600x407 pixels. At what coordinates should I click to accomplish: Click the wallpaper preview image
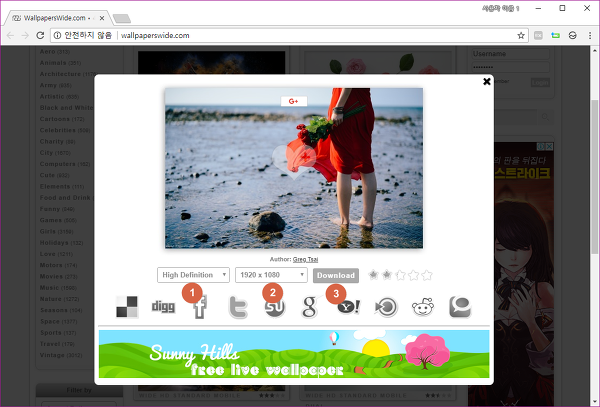point(294,168)
